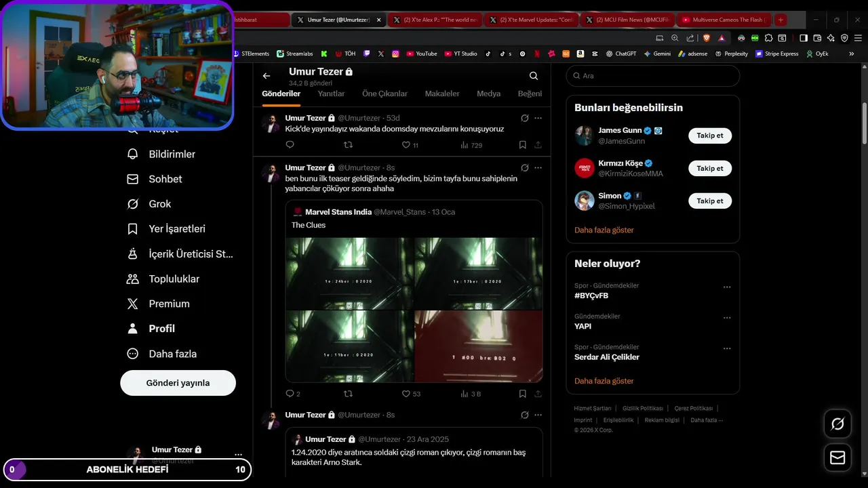The width and height of the screenshot is (868, 488).
Task: Open options for YAPI trend
Action: pos(727,318)
